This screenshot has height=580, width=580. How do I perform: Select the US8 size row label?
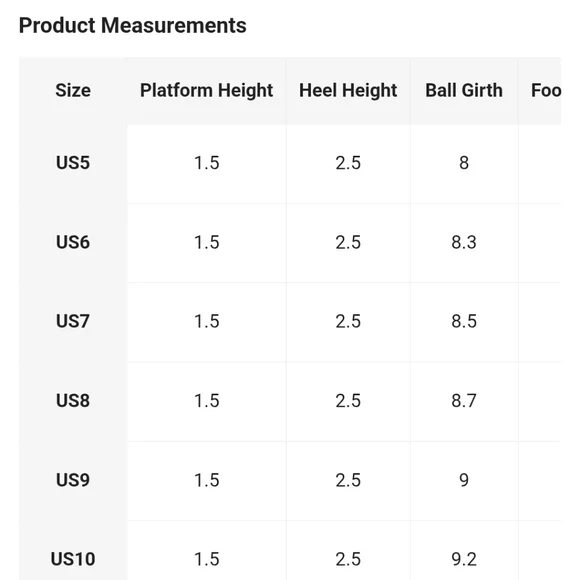(73, 401)
